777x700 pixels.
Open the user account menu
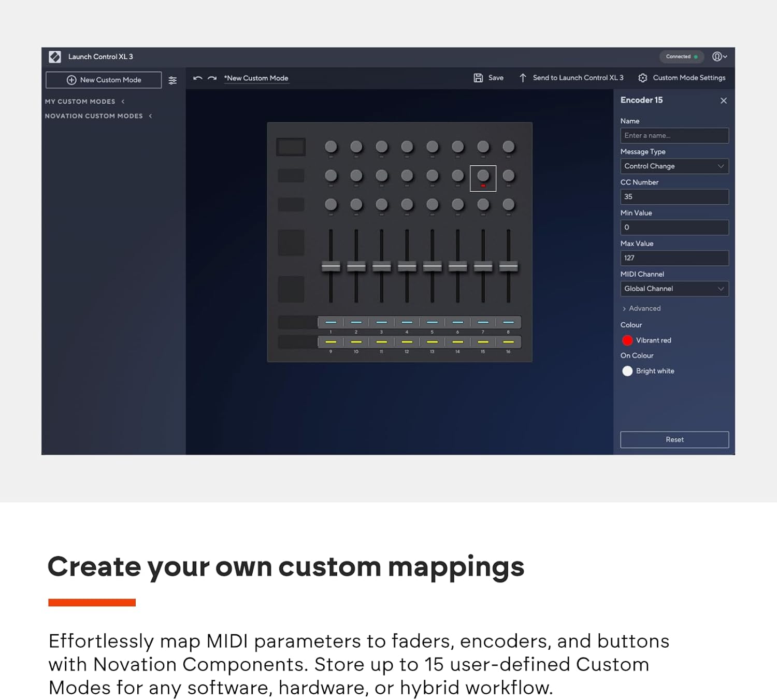tap(719, 57)
